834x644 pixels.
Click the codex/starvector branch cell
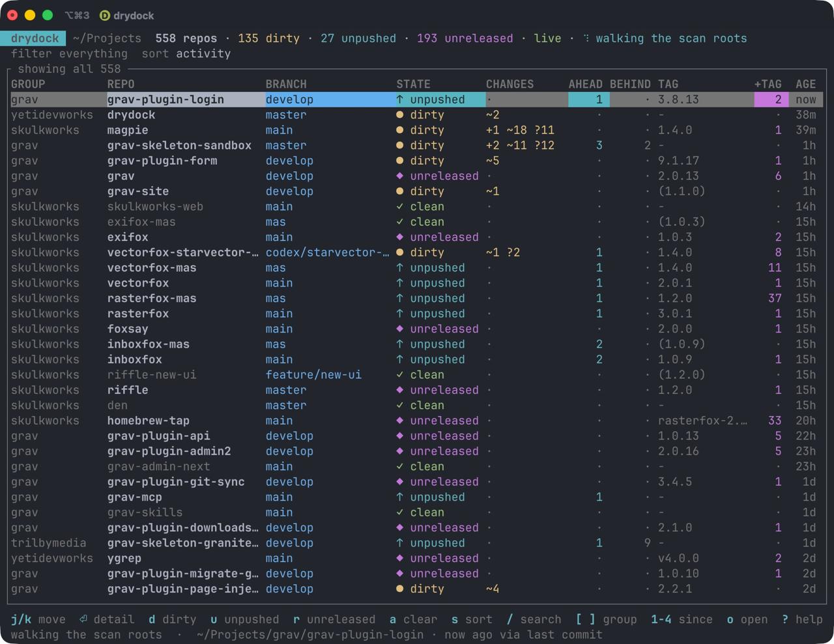(327, 253)
